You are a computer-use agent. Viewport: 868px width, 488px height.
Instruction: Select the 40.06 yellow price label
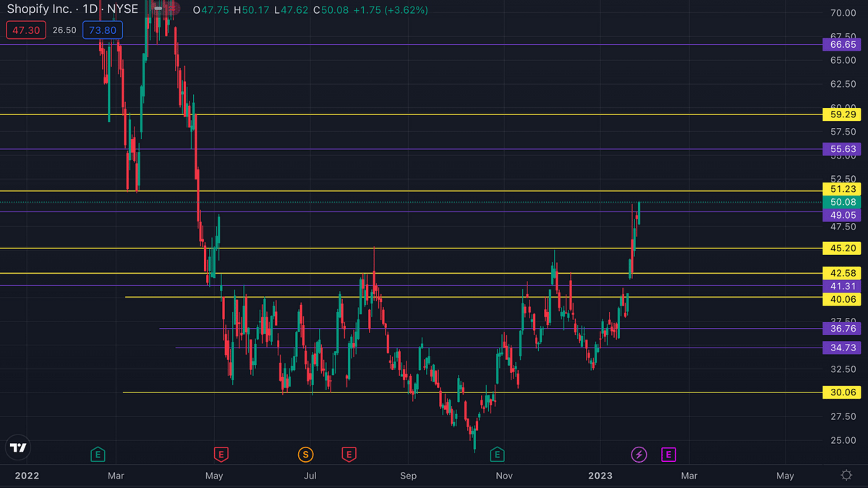coord(843,298)
